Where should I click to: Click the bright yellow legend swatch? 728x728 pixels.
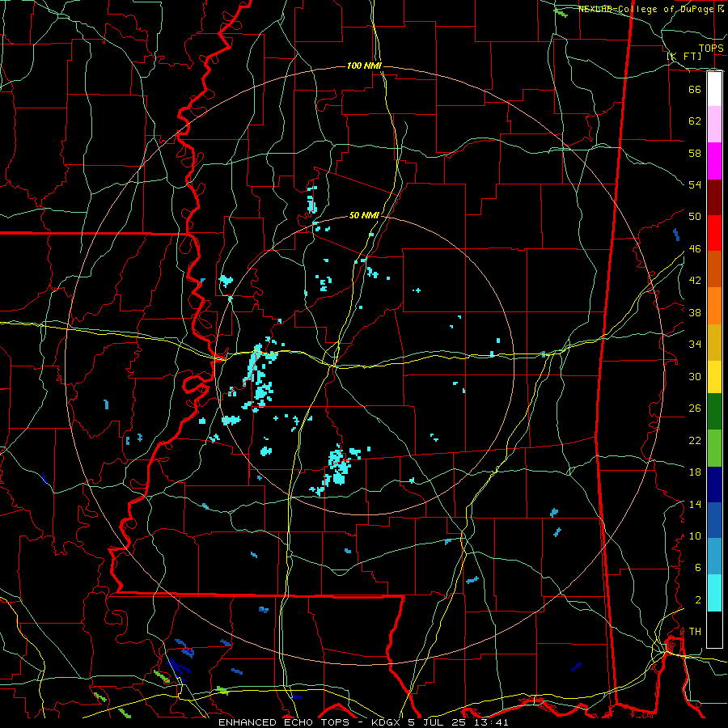(714, 377)
